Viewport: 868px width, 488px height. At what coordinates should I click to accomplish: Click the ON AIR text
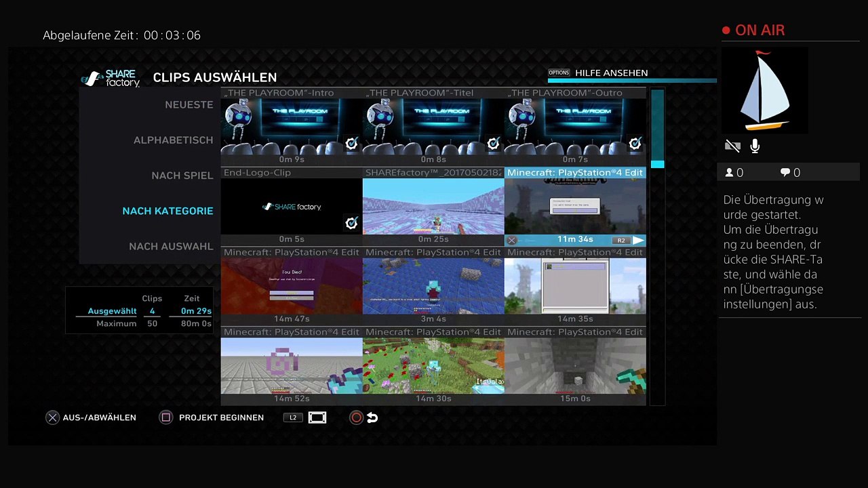(760, 30)
